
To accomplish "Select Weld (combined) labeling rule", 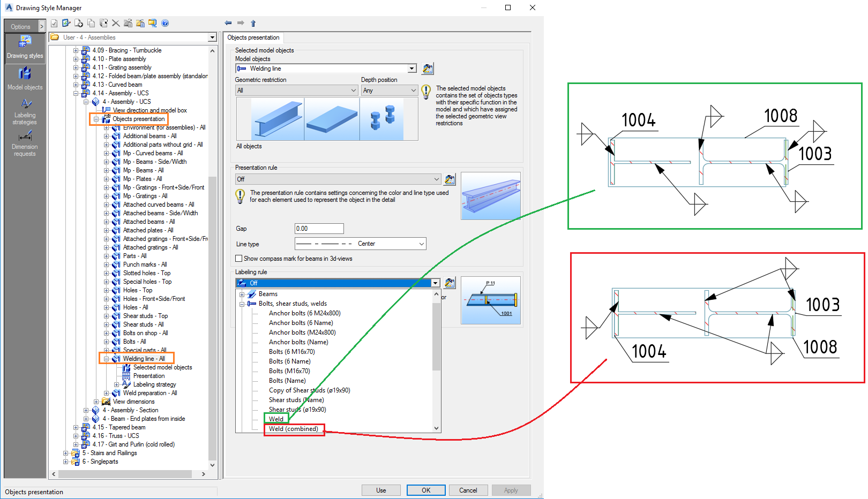I will [294, 428].
